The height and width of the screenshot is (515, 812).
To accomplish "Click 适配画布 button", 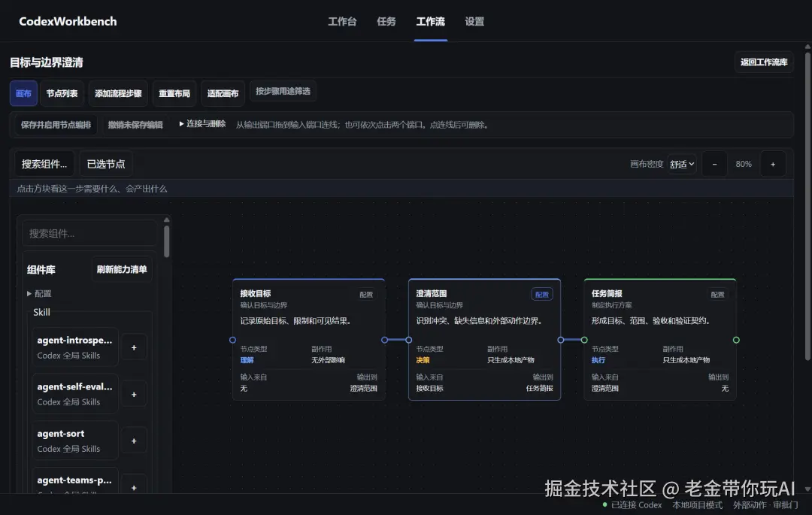I will [223, 93].
